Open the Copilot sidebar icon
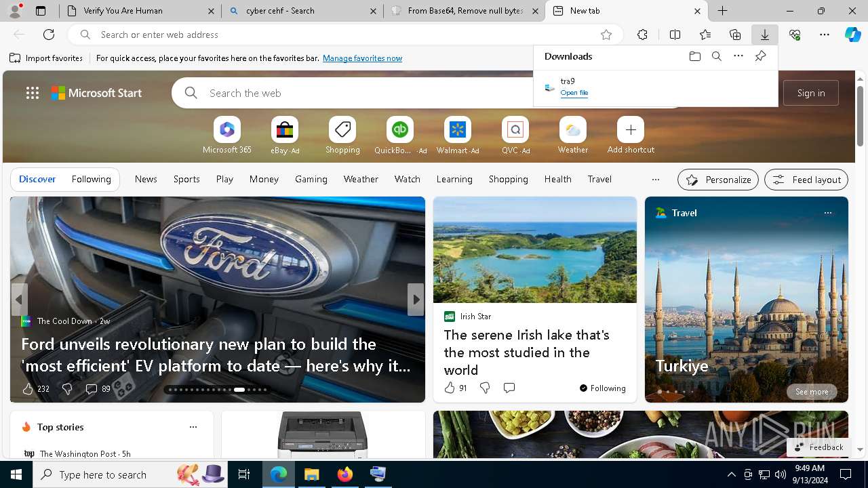 [852, 35]
